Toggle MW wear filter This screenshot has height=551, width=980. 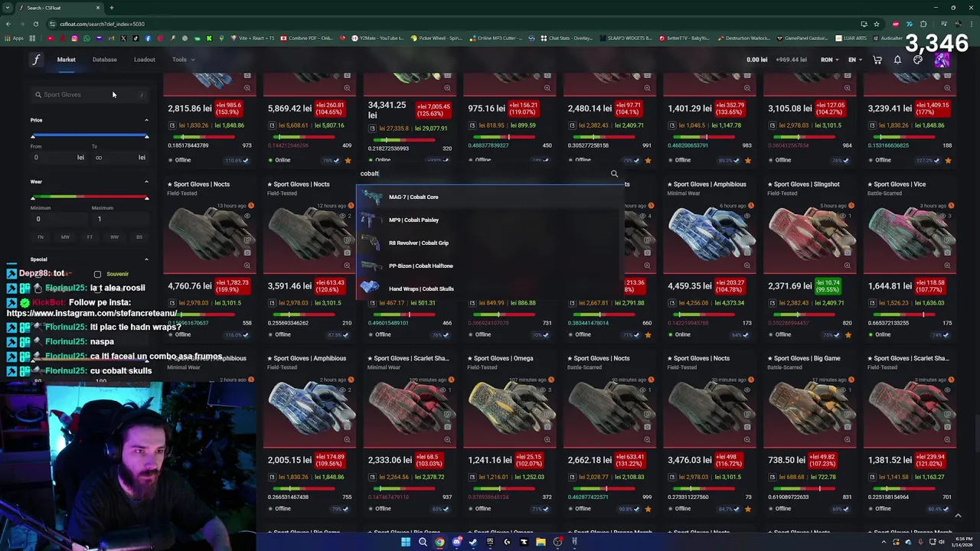tap(65, 237)
